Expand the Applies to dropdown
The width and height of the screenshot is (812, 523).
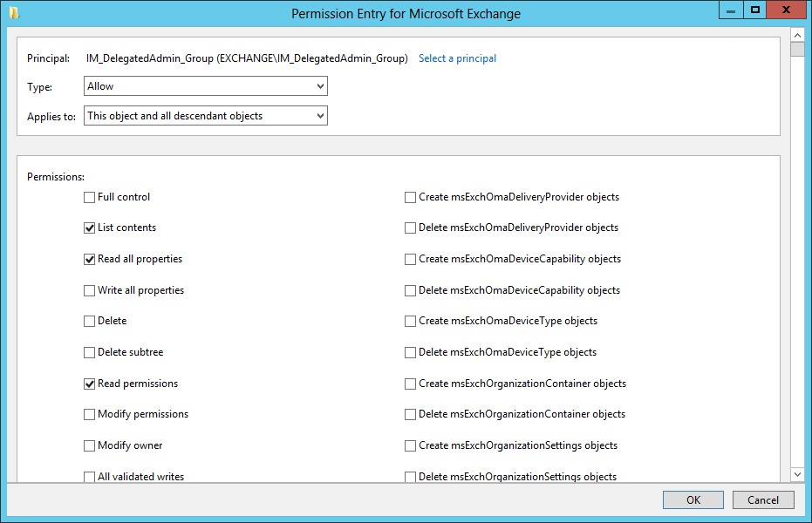[206, 115]
